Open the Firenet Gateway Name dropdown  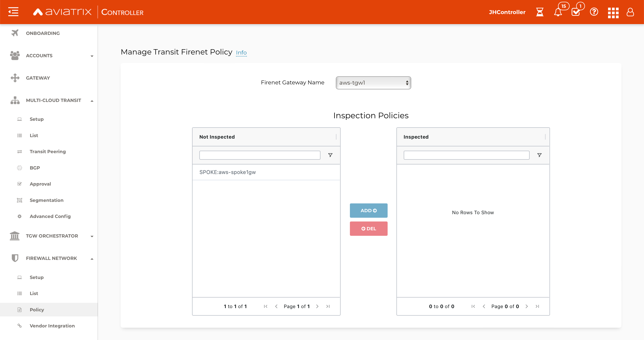pos(373,83)
